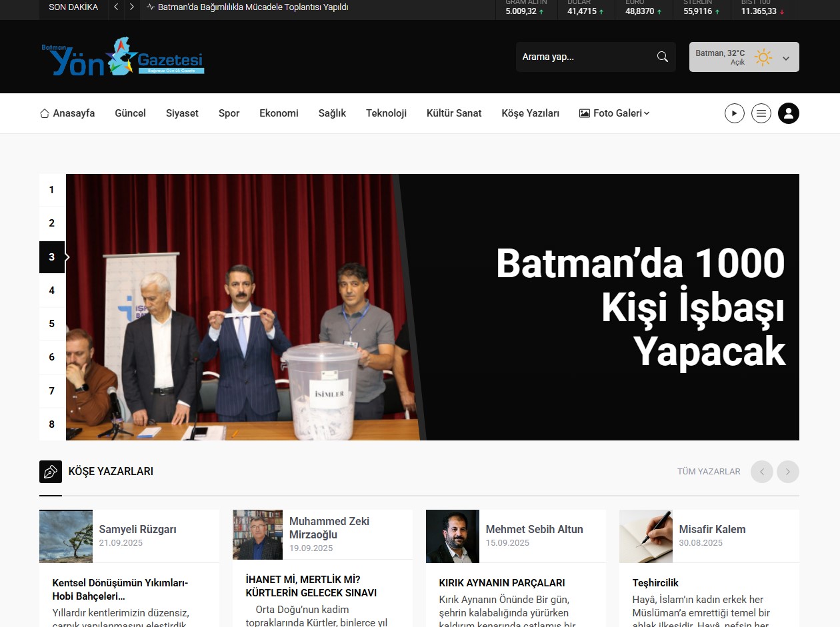
Task: Click the search magnifier icon
Action: click(x=662, y=57)
